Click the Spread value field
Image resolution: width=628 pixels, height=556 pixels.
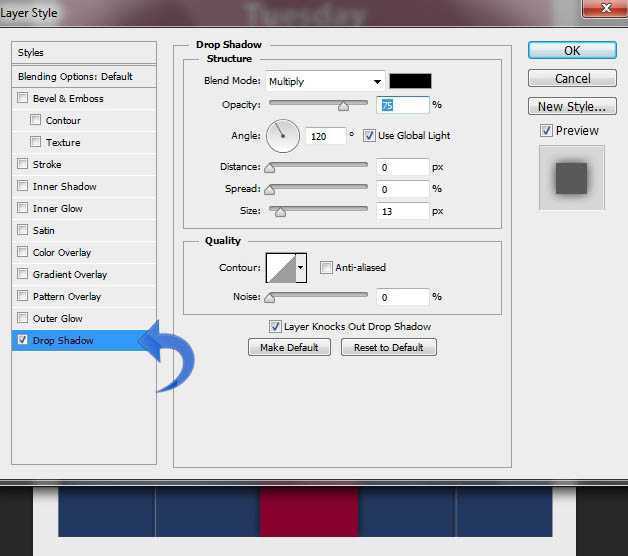coord(403,189)
